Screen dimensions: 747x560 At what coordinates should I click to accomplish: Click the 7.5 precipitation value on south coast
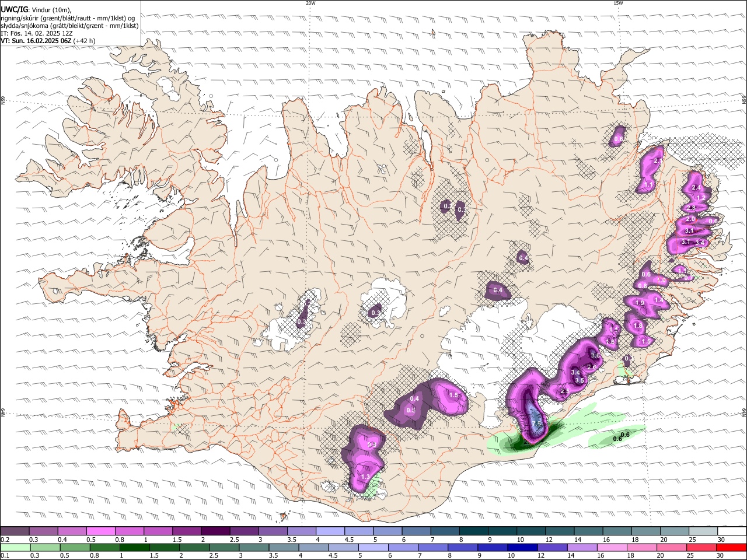[537, 423]
